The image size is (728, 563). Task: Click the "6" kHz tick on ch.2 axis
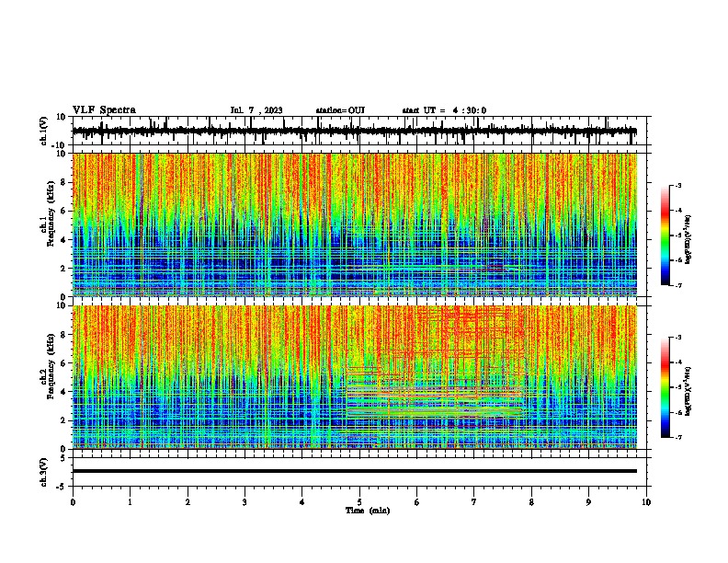click(x=63, y=363)
